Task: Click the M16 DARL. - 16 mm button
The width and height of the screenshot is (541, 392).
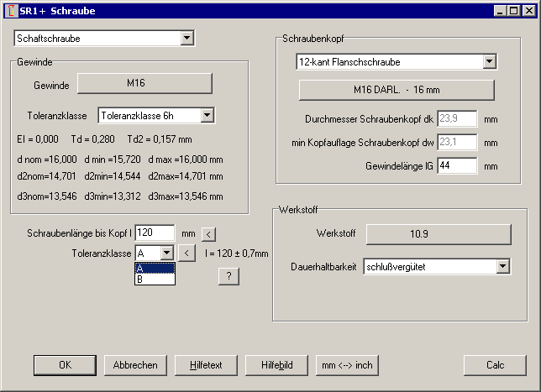Action: pyautogui.click(x=397, y=90)
